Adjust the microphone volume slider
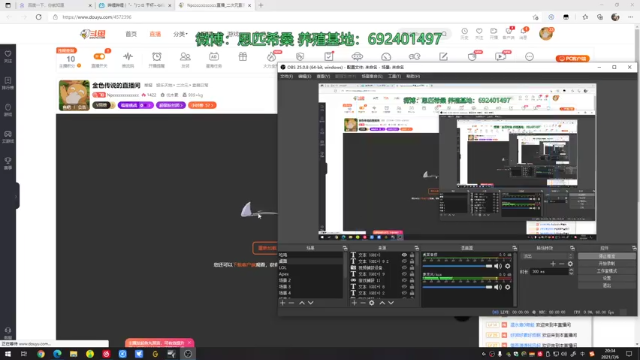The image size is (640, 360). tap(458, 287)
